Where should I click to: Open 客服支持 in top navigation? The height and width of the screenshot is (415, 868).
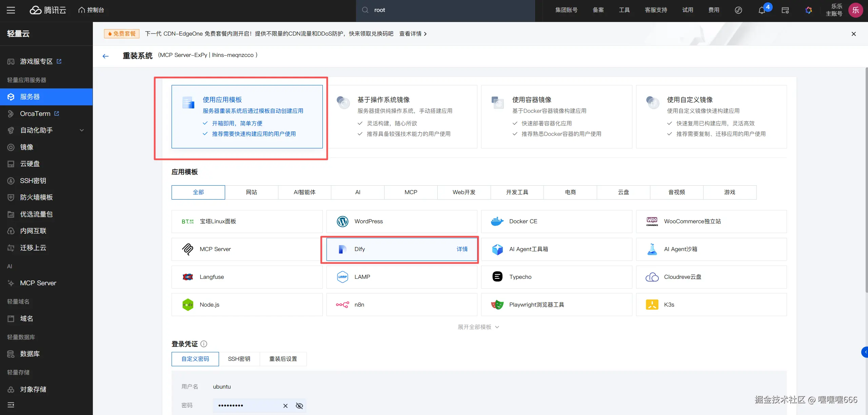click(656, 10)
